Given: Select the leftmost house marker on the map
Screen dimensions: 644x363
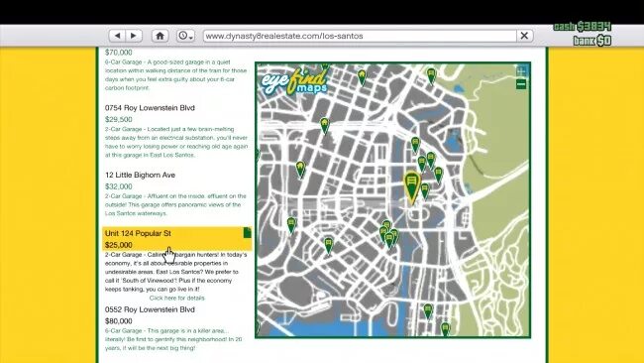Looking at the screenshot, I should coord(301,170).
